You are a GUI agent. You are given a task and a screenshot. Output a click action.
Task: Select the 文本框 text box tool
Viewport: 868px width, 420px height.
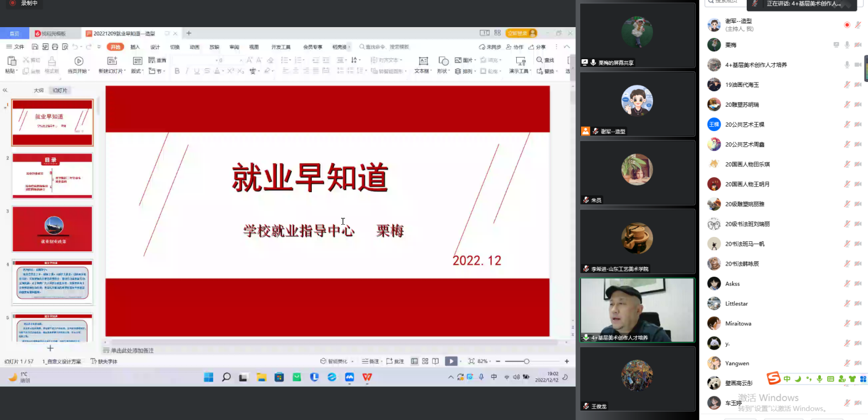coord(423,61)
